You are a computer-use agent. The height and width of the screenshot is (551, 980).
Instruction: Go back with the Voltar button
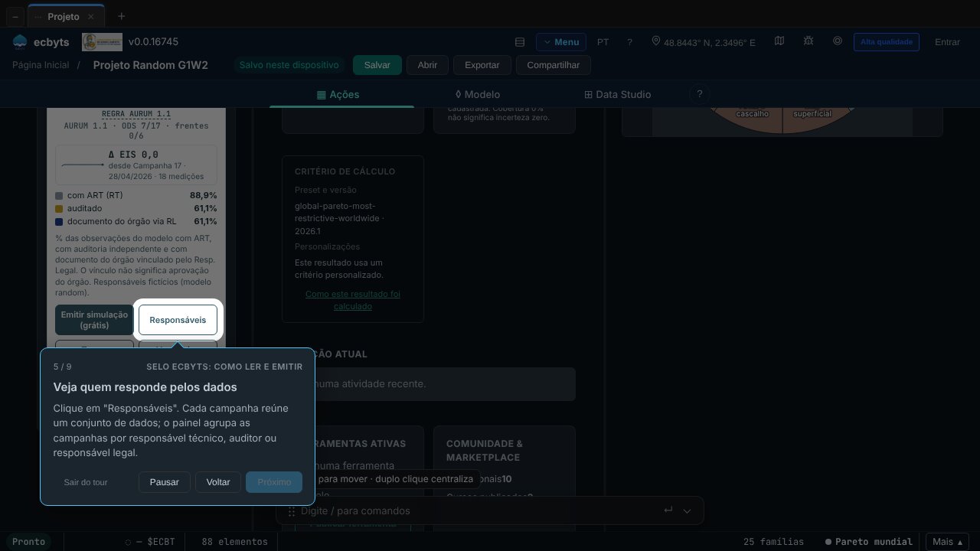coord(218,482)
